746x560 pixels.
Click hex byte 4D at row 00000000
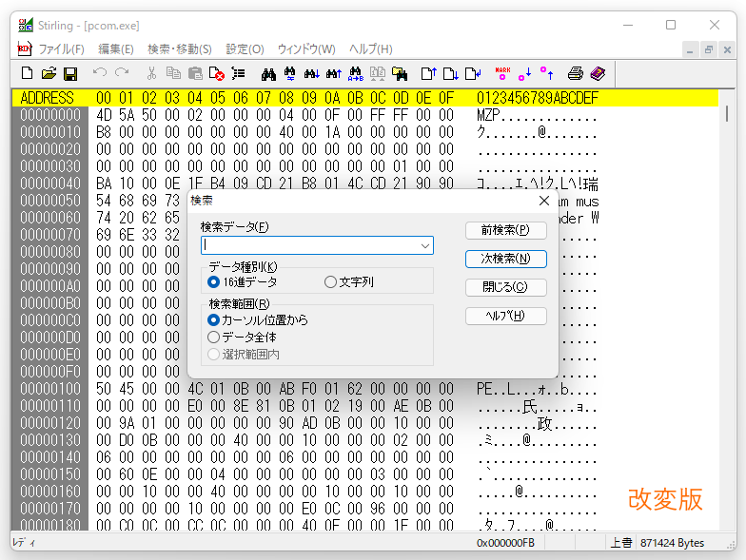[103, 115]
